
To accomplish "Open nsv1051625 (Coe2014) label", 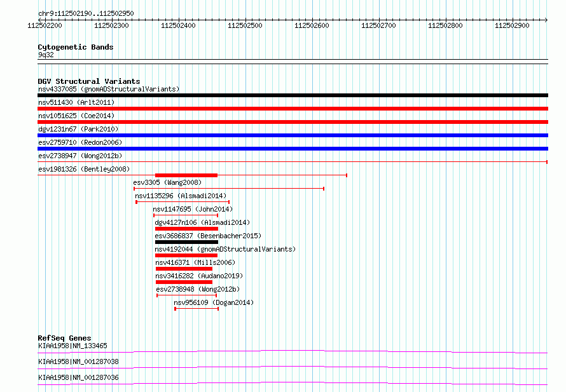I will [x=76, y=116].
